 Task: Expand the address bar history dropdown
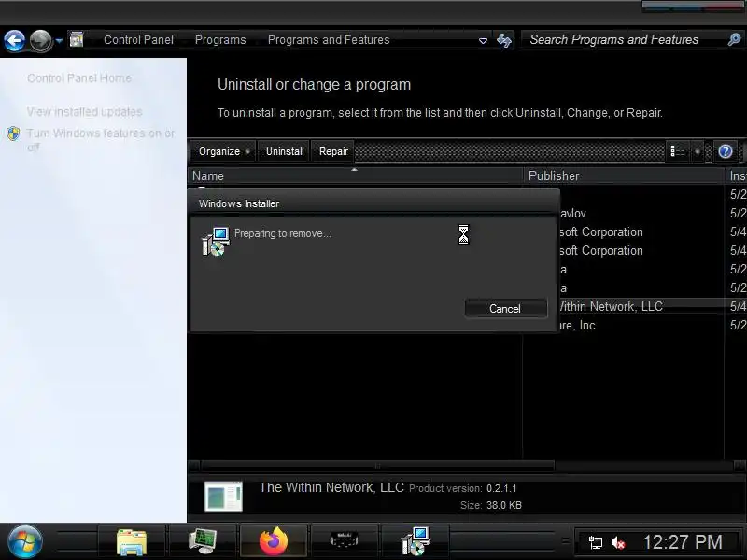click(483, 41)
